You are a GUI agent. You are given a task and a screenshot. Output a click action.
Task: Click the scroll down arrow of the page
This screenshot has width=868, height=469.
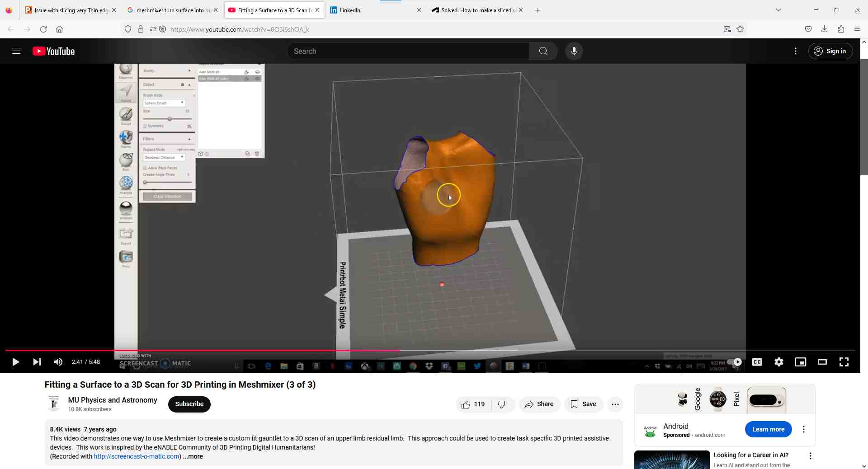click(864, 465)
